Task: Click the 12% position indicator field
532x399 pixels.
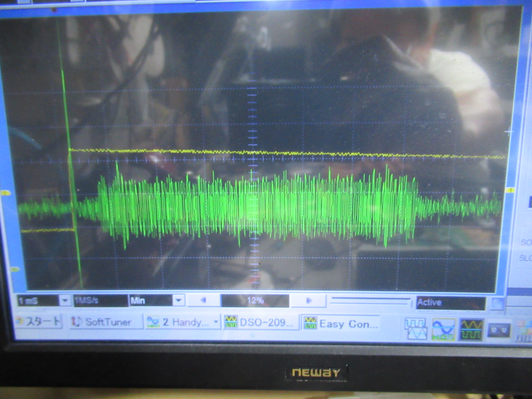Action: 255,301
